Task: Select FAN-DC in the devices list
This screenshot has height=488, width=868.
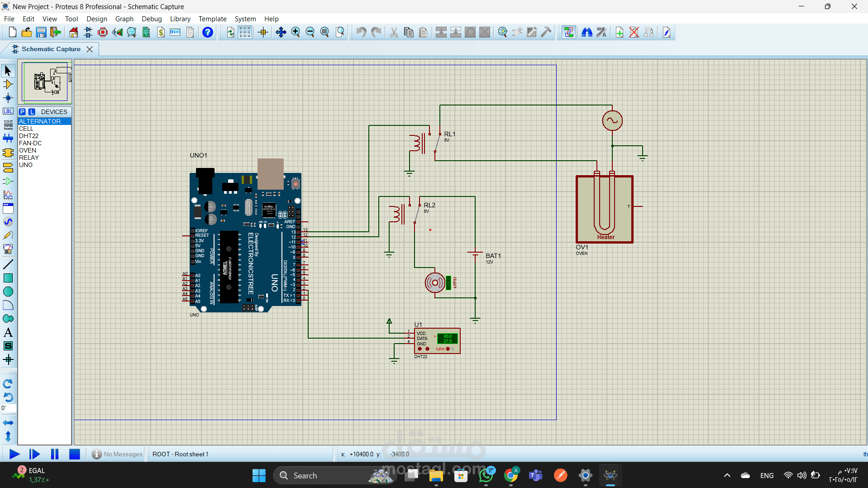Action: (x=44, y=143)
